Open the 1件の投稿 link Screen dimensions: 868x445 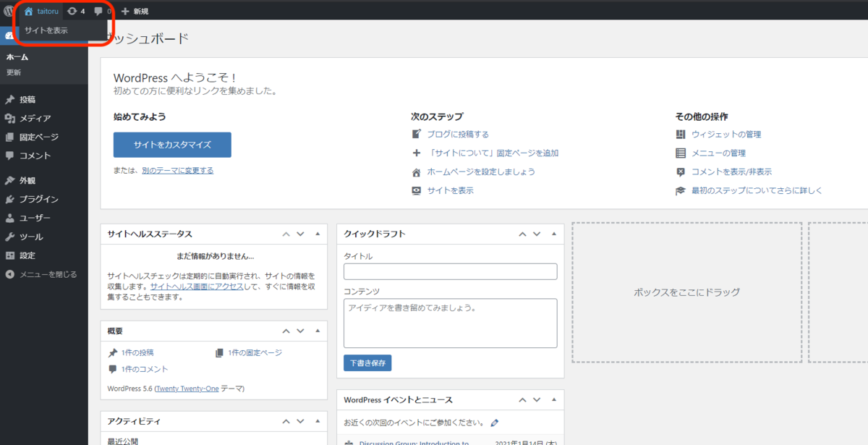pos(137,352)
